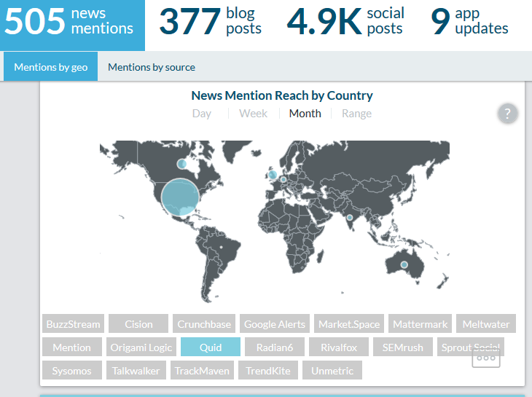
Task: Click the Canada bubble on map
Action: click(x=182, y=164)
